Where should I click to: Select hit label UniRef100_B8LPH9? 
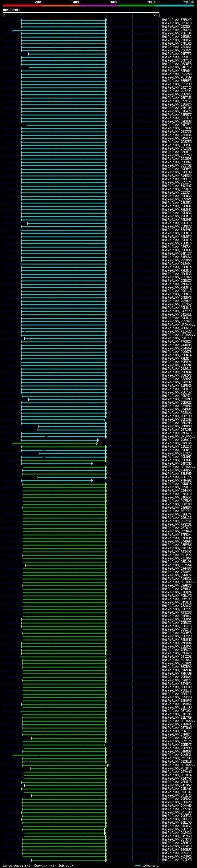[x=177, y=474]
